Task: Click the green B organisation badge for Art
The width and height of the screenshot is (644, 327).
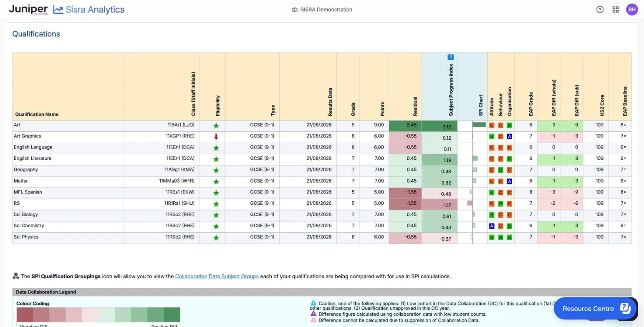Action: pyautogui.click(x=509, y=125)
